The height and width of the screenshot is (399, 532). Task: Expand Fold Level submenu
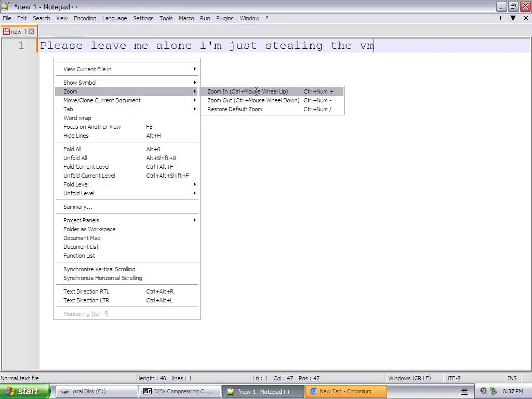[x=127, y=184]
